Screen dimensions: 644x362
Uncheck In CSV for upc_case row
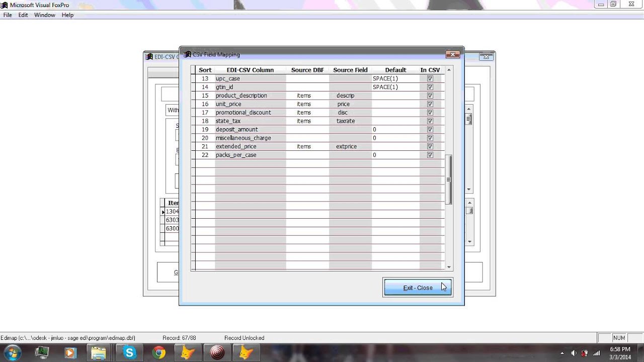click(x=430, y=79)
